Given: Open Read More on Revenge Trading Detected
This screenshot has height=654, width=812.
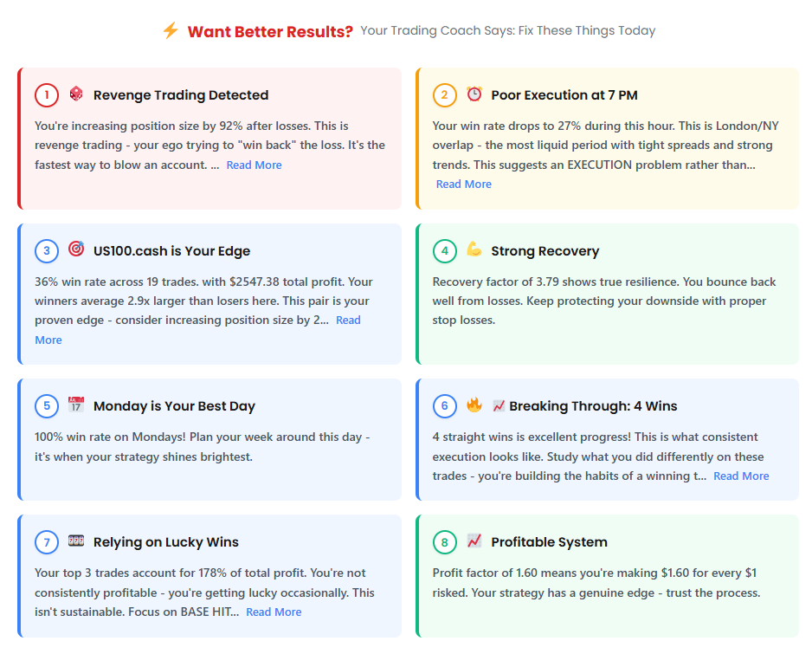Looking at the screenshot, I should coord(254,164).
